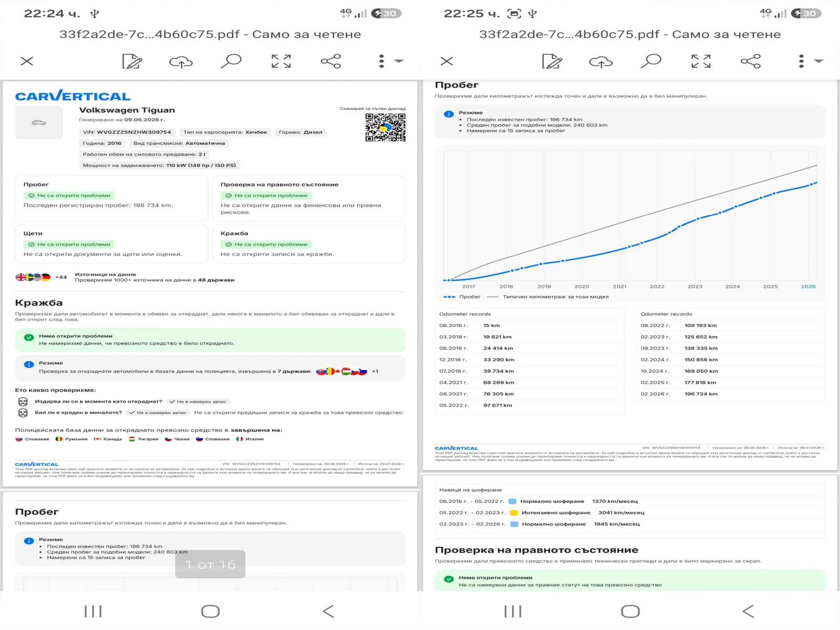Tap 'Volkswagen Tiguan' heading
This screenshot has height=630, width=840.
(x=127, y=110)
